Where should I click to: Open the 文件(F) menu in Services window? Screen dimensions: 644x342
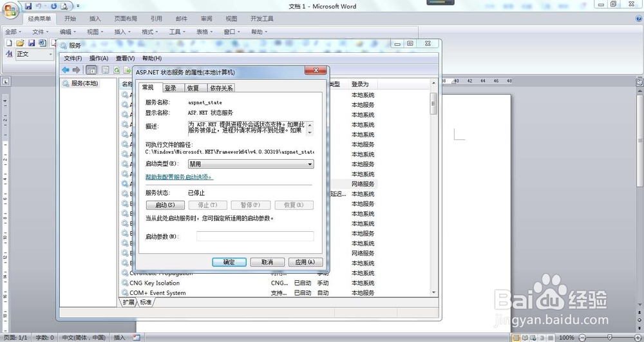[x=73, y=59]
